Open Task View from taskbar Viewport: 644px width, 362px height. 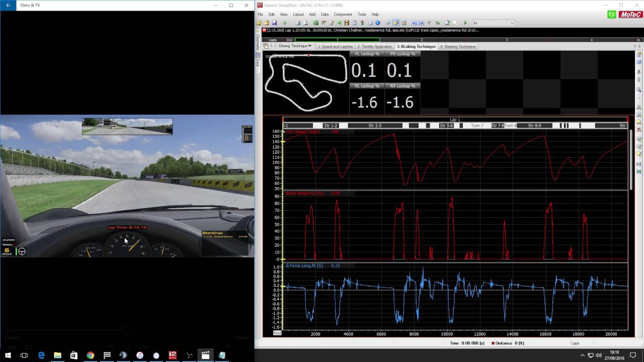[24, 355]
